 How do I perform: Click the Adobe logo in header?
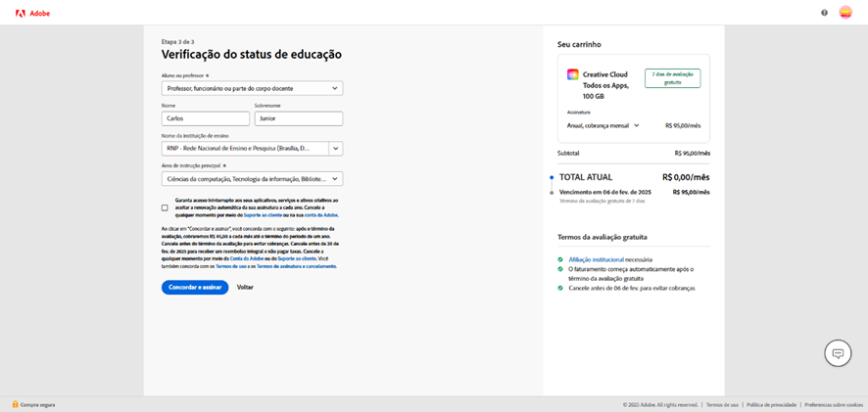(x=32, y=13)
